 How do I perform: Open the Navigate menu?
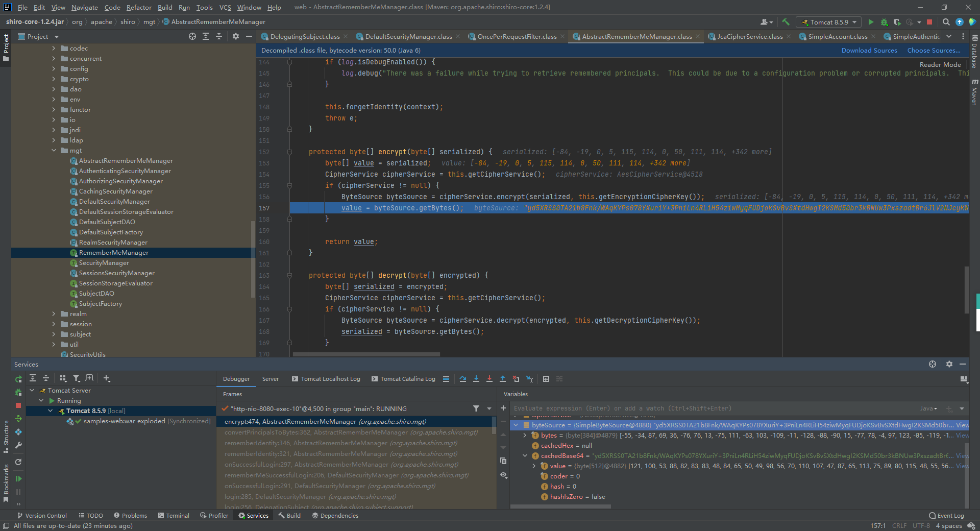[x=84, y=7]
